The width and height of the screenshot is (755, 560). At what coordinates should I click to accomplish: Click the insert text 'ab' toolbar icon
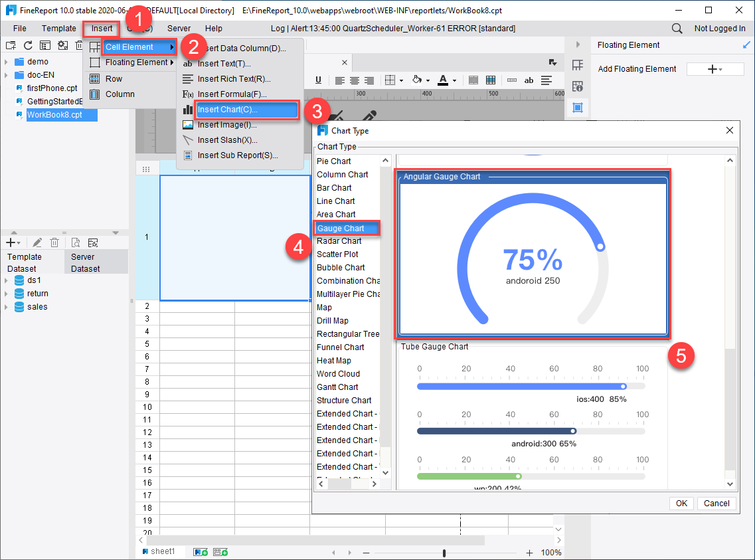tap(529, 80)
